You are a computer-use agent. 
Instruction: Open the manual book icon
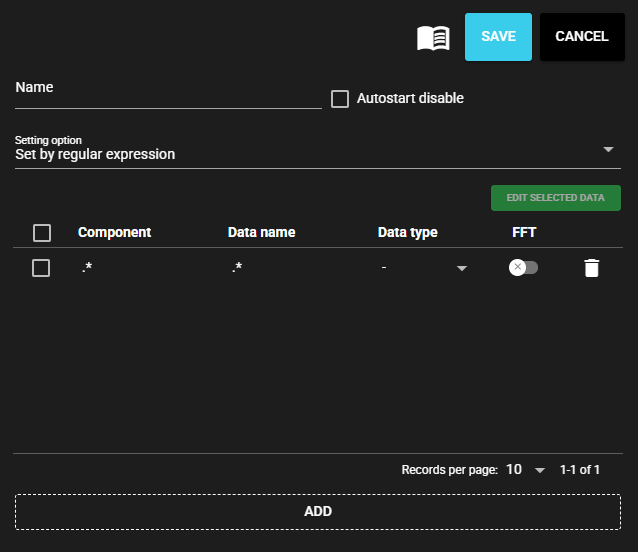click(x=433, y=38)
